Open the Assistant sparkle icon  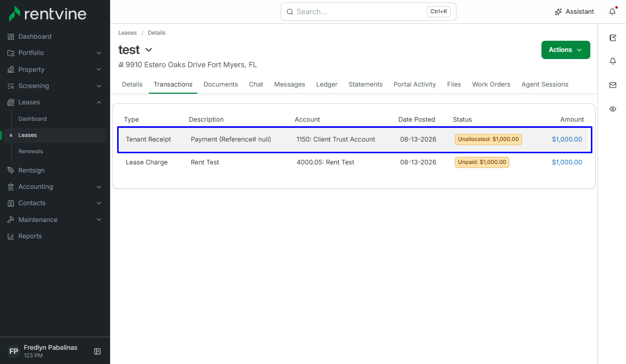pyautogui.click(x=558, y=12)
